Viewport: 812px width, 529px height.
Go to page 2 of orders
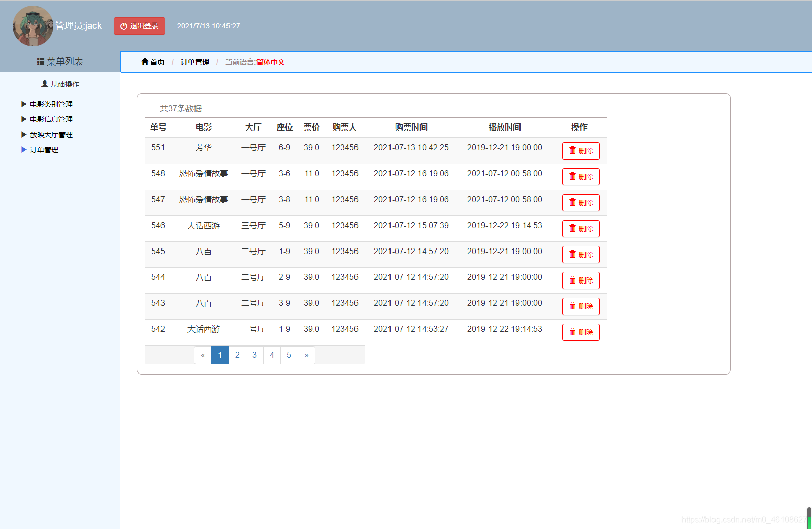click(x=237, y=355)
